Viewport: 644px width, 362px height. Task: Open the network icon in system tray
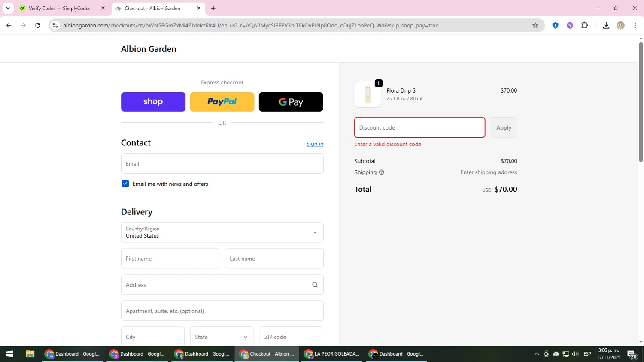566,354
